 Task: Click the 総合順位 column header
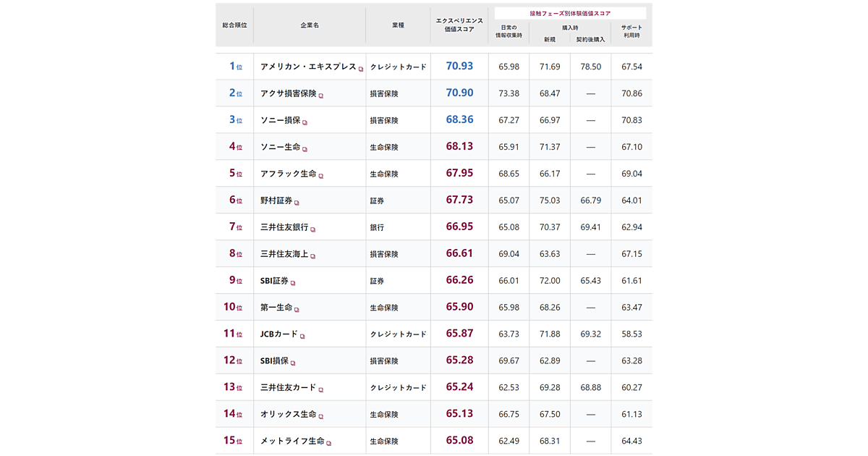click(234, 25)
